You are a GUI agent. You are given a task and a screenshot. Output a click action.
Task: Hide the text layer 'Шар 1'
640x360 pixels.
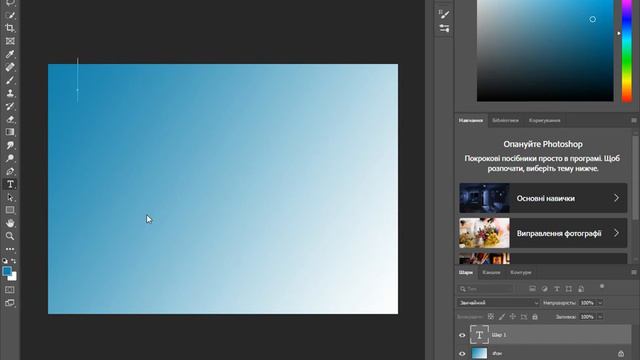(x=462, y=335)
